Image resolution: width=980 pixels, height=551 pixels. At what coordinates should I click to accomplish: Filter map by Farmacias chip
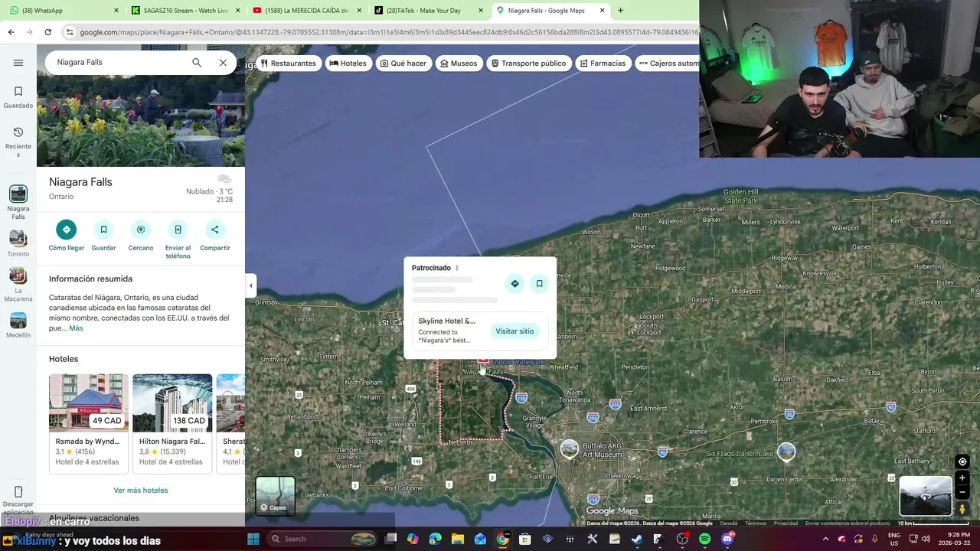(603, 64)
